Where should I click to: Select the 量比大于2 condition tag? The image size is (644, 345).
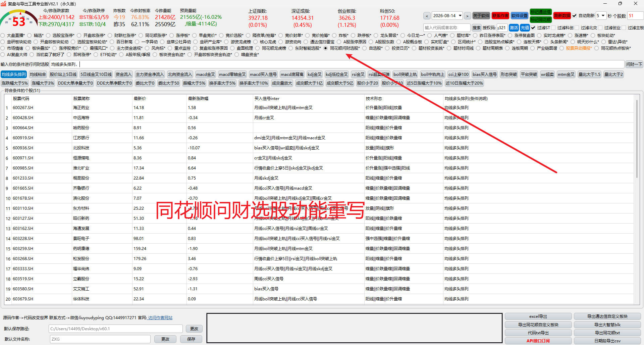pos(613,75)
